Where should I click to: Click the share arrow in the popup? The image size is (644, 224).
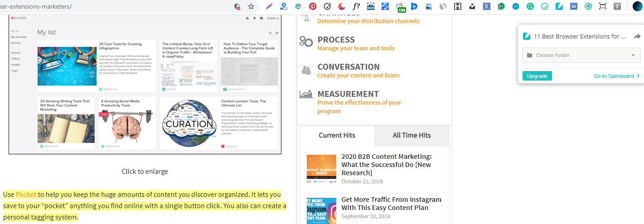637,37
